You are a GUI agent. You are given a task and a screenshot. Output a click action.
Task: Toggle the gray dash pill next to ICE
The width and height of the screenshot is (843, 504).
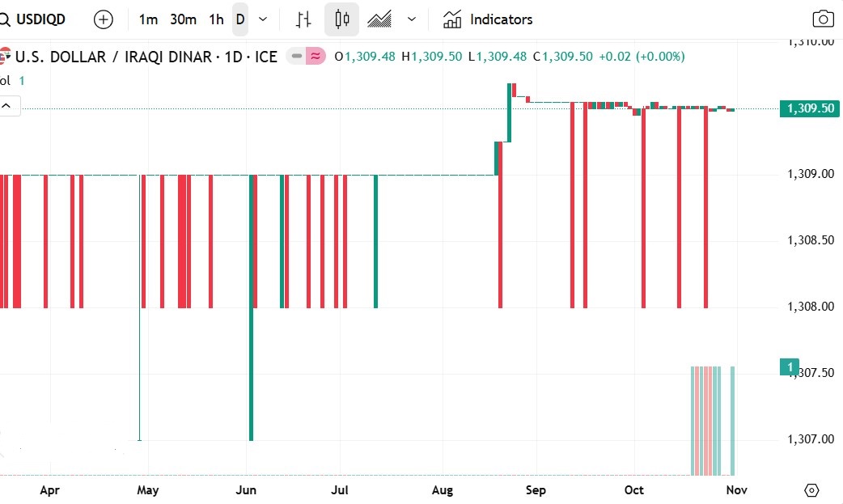pyautogui.click(x=297, y=57)
